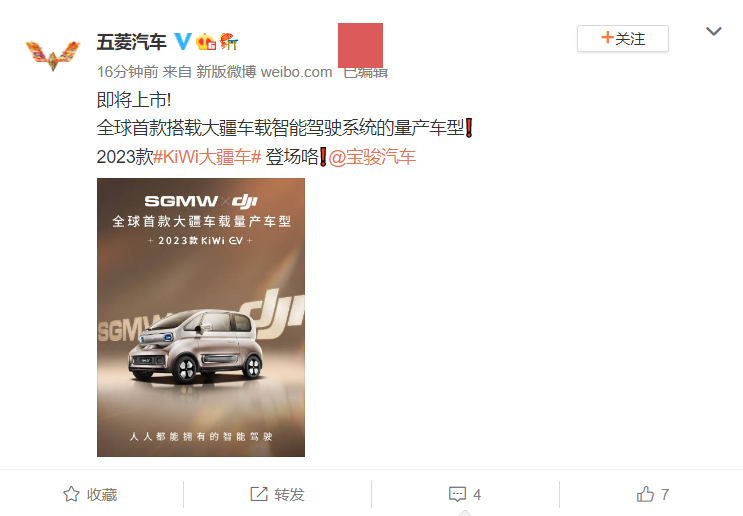
Task: Enlarge the KiWi EV poster image
Action: (x=201, y=317)
